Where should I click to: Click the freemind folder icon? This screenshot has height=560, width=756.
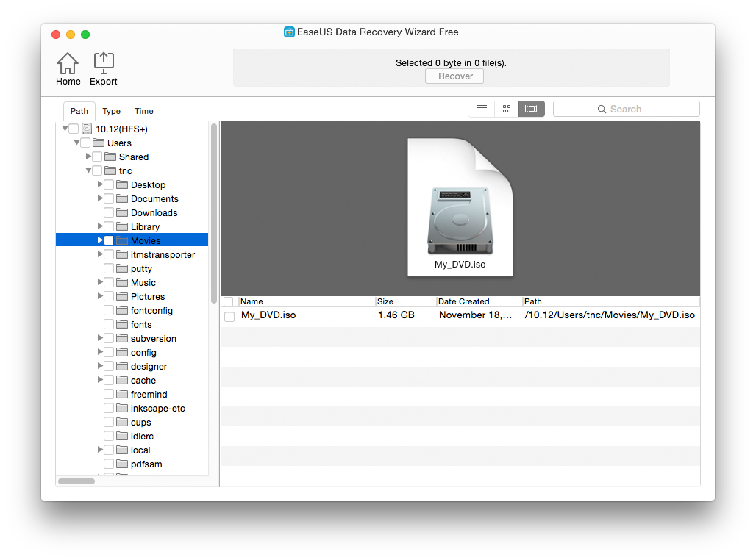pos(122,394)
